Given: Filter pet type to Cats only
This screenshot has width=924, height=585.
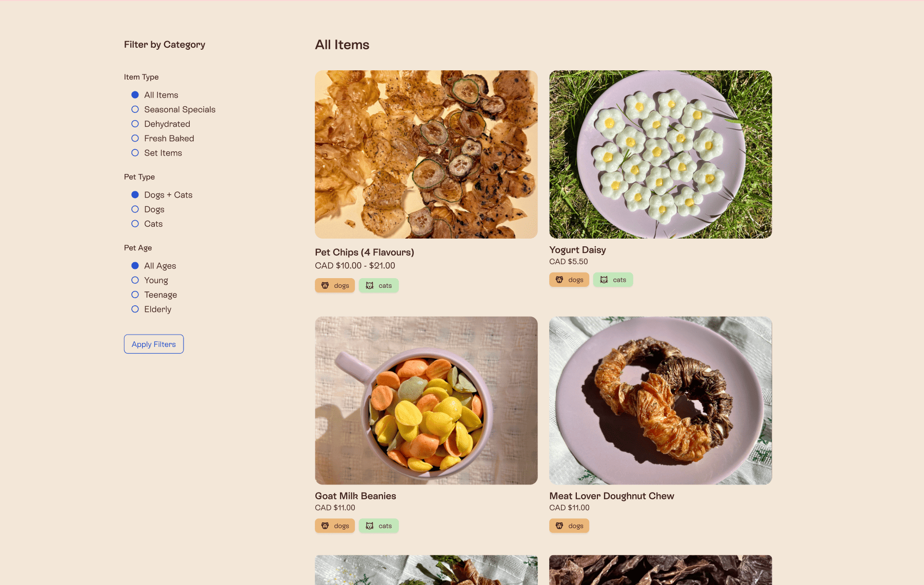Looking at the screenshot, I should (x=135, y=224).
